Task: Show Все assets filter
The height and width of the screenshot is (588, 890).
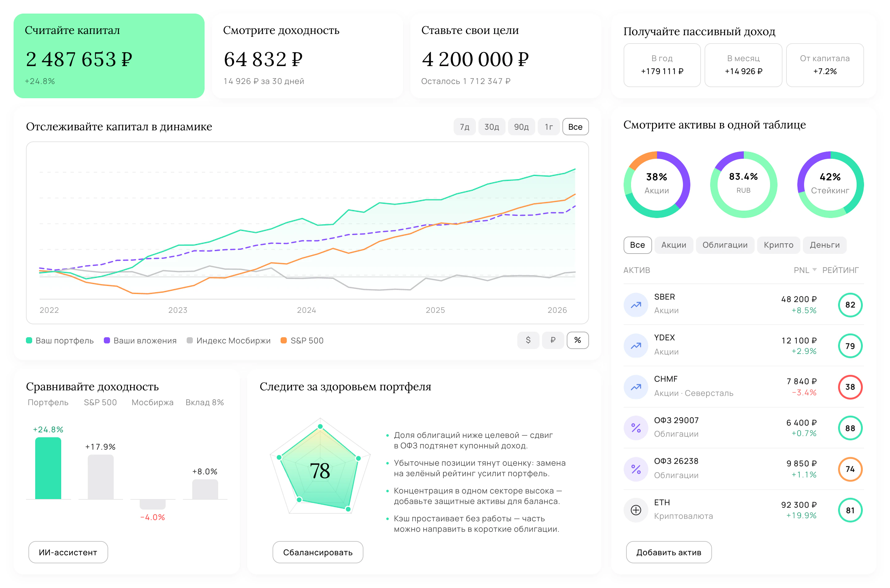Action: (637, 245)
